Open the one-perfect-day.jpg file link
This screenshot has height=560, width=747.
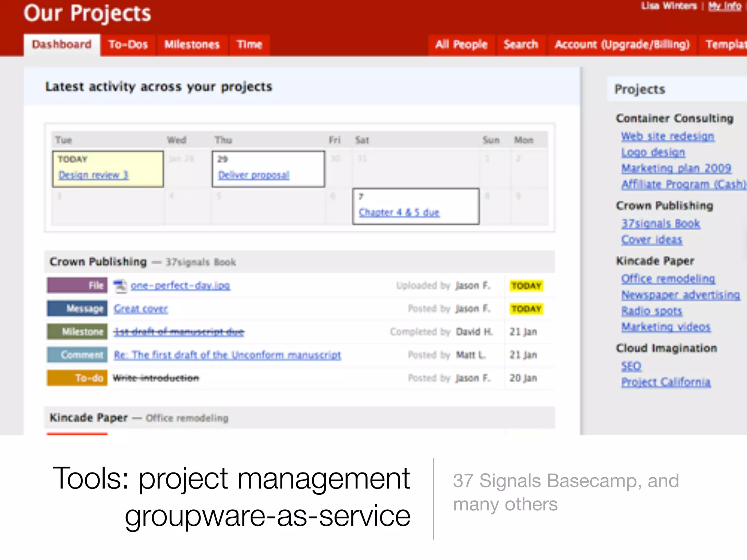pyautogui.click(x=180, y=285)
